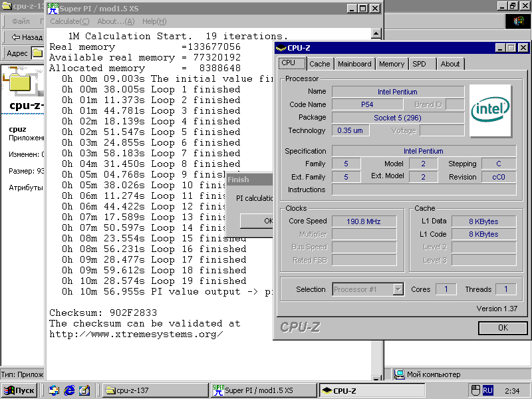Click the Core Speed 190.8 MHz value
The image size is (532, 399).
(364, 221)
